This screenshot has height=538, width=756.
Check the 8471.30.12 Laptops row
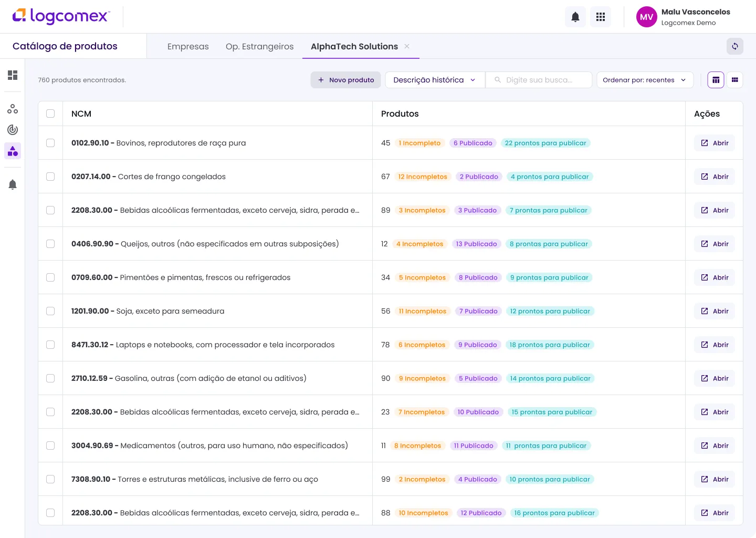pyautogui.click(x=50, y=345)
